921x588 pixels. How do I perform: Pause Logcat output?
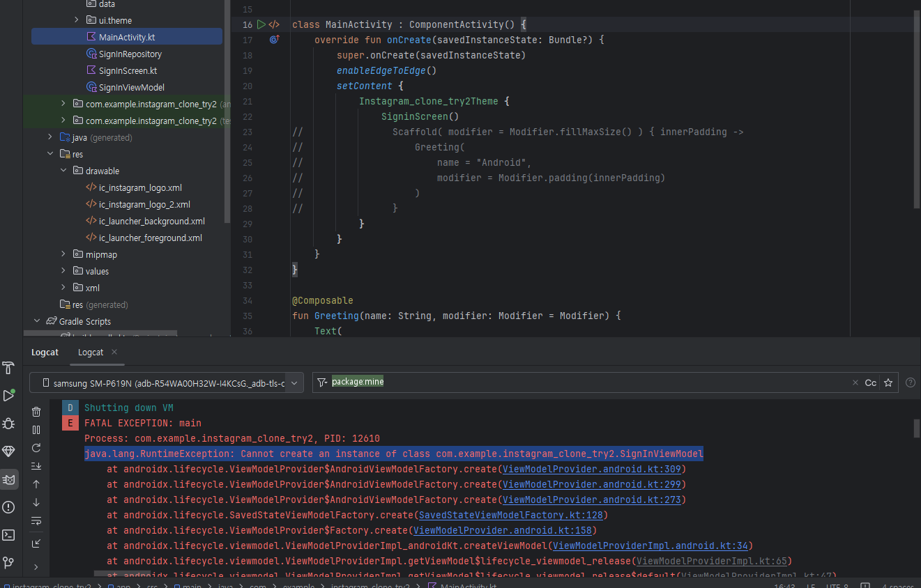point(36,430)
